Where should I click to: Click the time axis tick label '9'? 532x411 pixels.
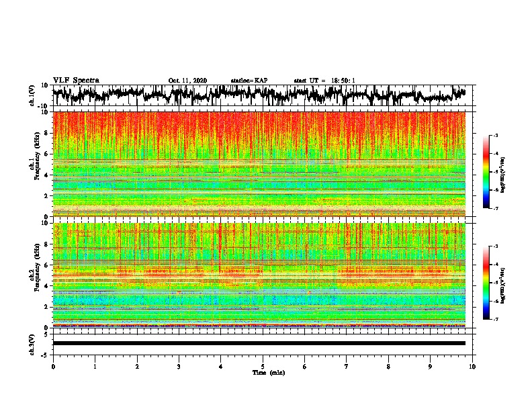click(x=430, y=367)
